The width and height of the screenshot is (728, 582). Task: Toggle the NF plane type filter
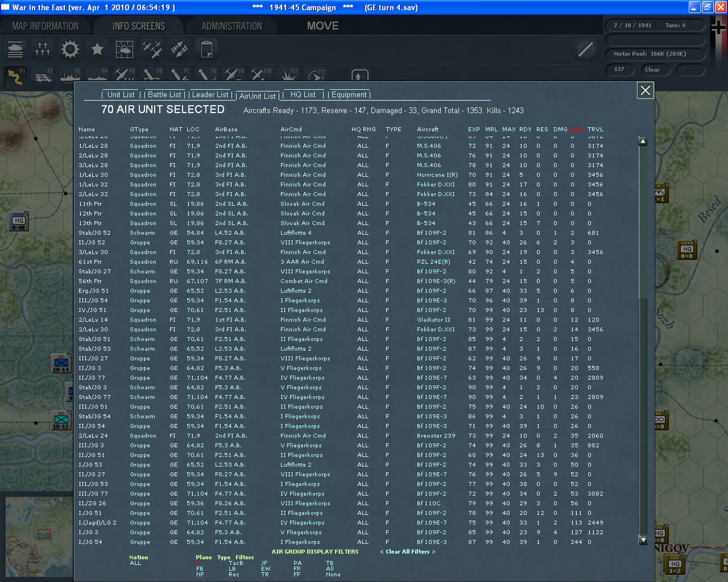pos(200,575)
